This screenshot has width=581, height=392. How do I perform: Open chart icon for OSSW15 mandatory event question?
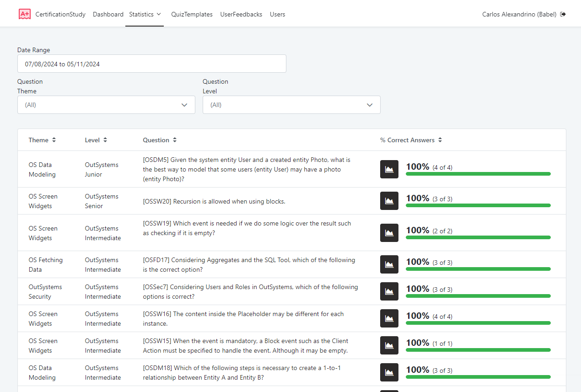pyautogui.click(x=389, y=345)
